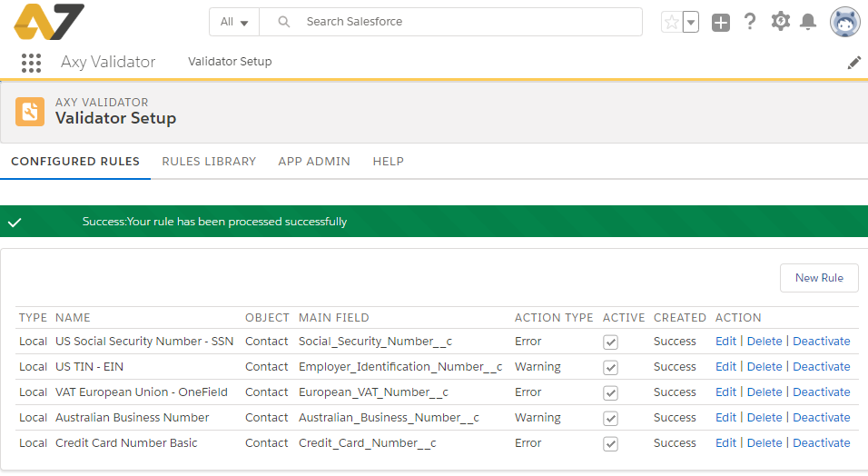Click the success banner checkmark icon
Viewport: 868px width, 476px height.
[15, 223]
